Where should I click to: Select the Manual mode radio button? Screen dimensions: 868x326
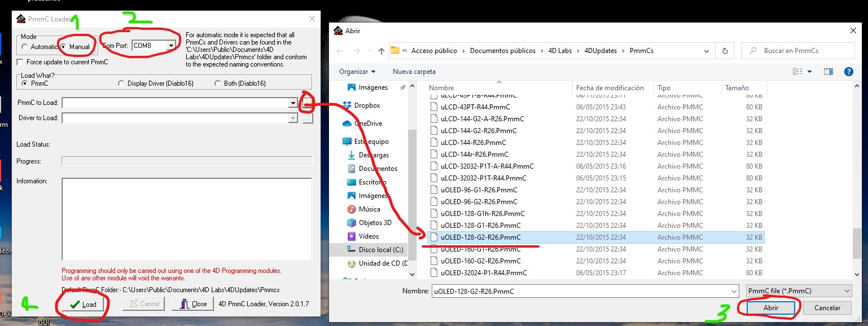click(x=64, y=47)
